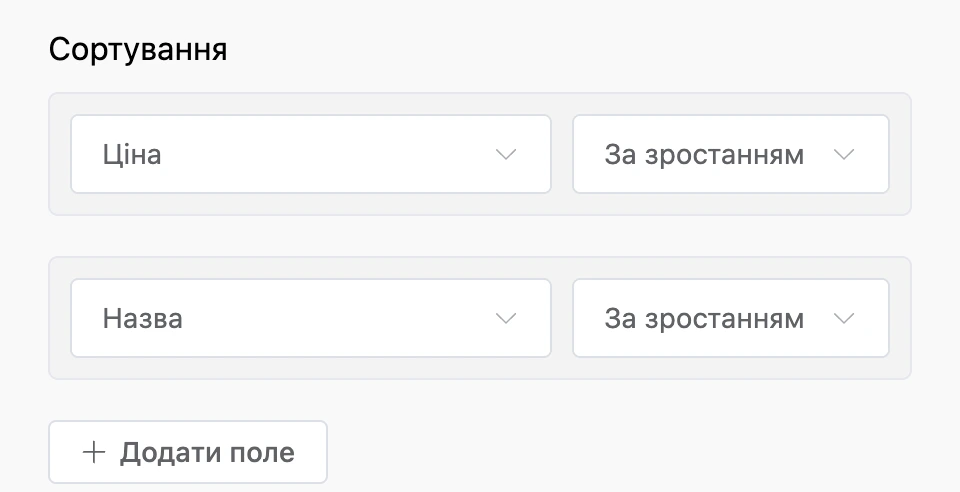Click the Додати поле button
The width and height of the screenshot is (960, 492).
[188, 452]
